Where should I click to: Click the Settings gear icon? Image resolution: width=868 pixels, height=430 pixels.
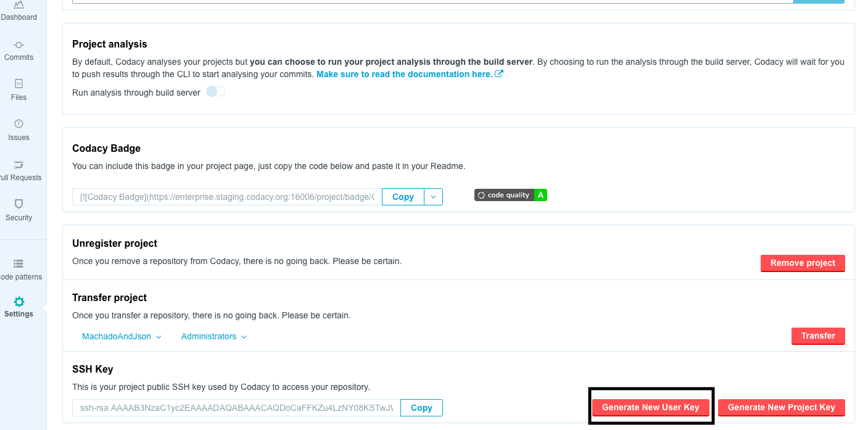pyautogui.click(x=19, y=302)
